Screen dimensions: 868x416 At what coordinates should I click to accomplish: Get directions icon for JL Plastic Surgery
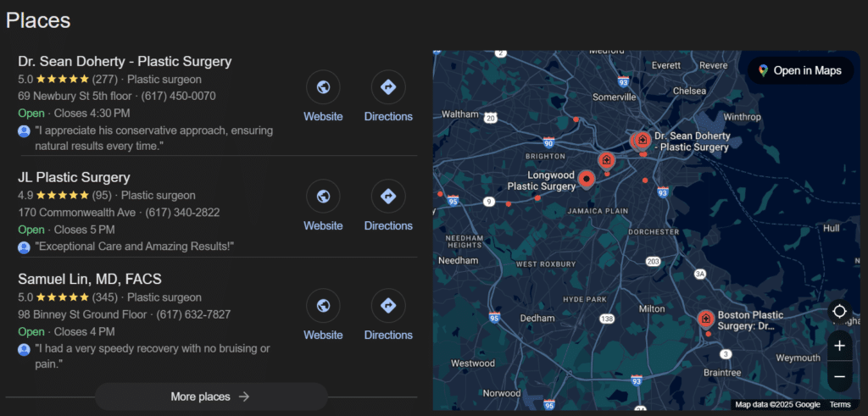click(x=388, y=196)
